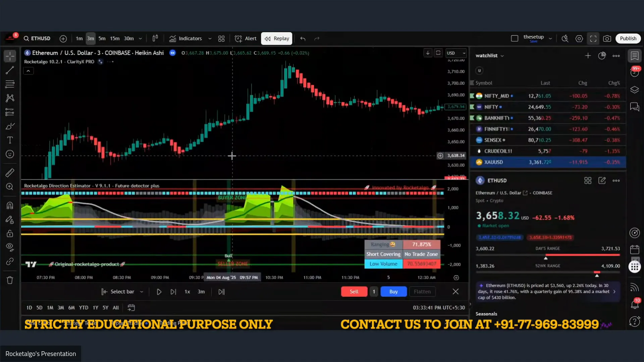
Task: Select the pattern drawing tool
Action: coord(10,98)
